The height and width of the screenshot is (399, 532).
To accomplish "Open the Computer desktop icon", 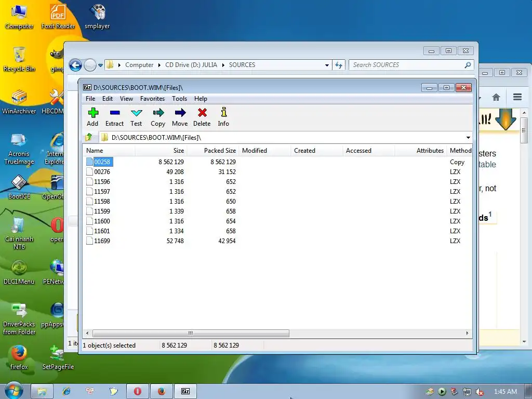I will [19, 16].
